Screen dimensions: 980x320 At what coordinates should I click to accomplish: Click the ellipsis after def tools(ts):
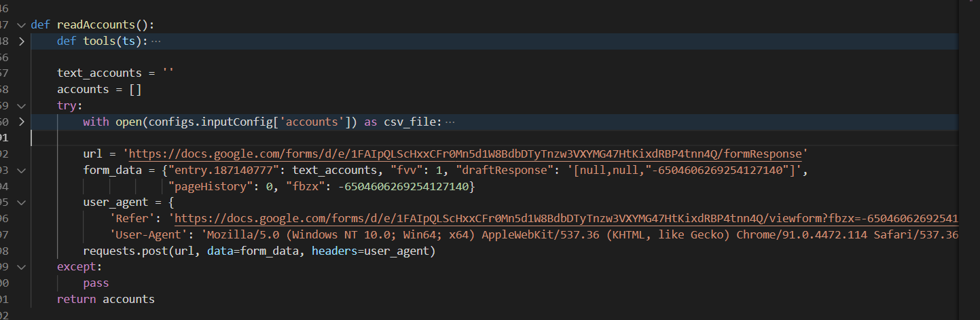pyautogui.click(x=156, y=41)
